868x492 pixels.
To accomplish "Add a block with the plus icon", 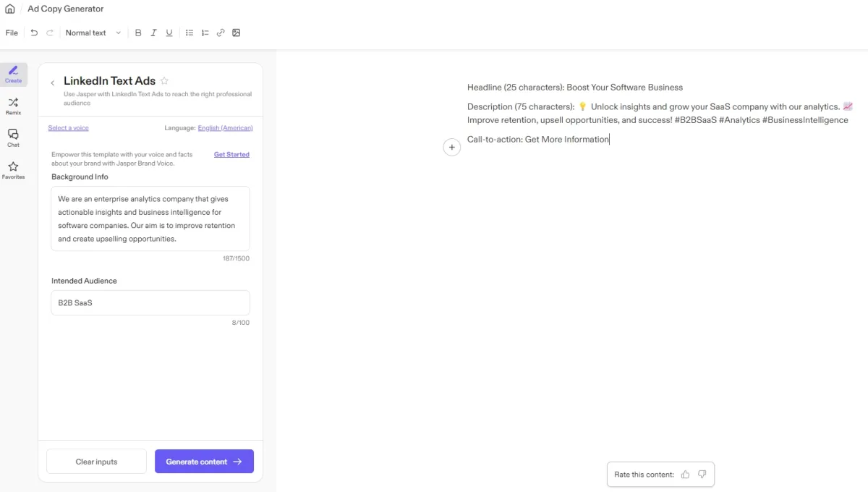I will [x=451, y=147].
